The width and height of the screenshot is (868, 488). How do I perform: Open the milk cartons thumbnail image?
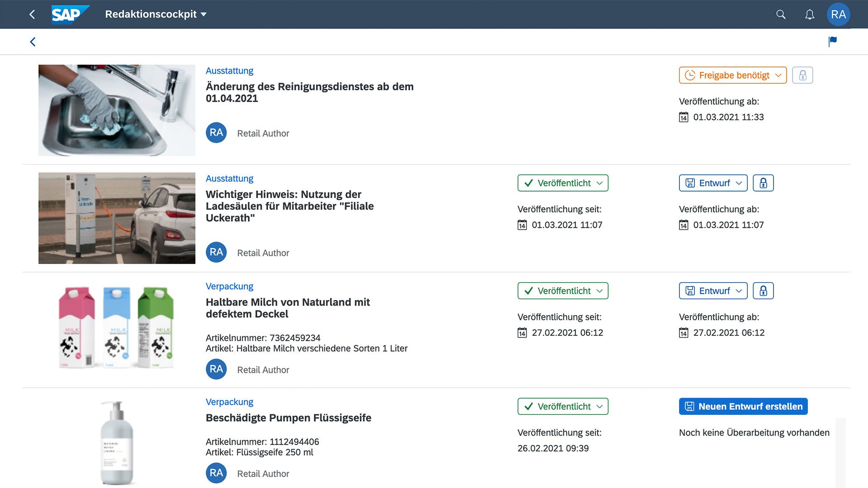[x=117, y=328]
